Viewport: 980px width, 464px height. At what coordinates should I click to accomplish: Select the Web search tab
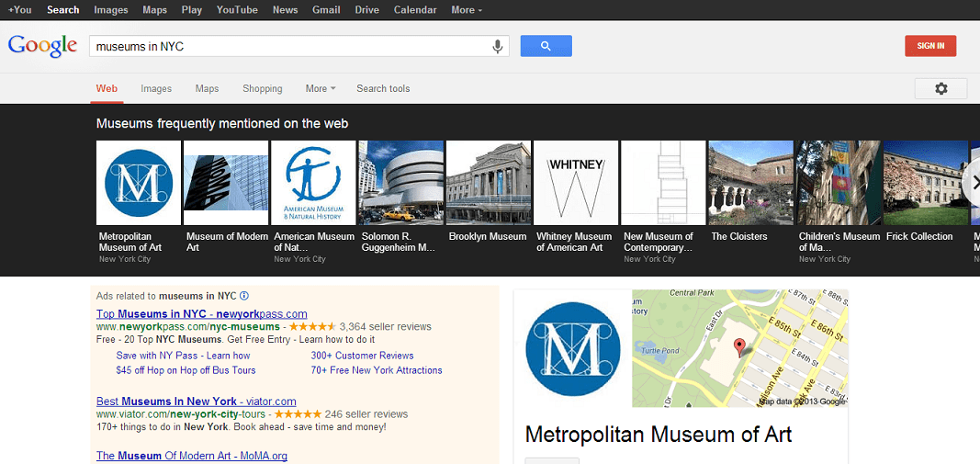tap(107, 89)
